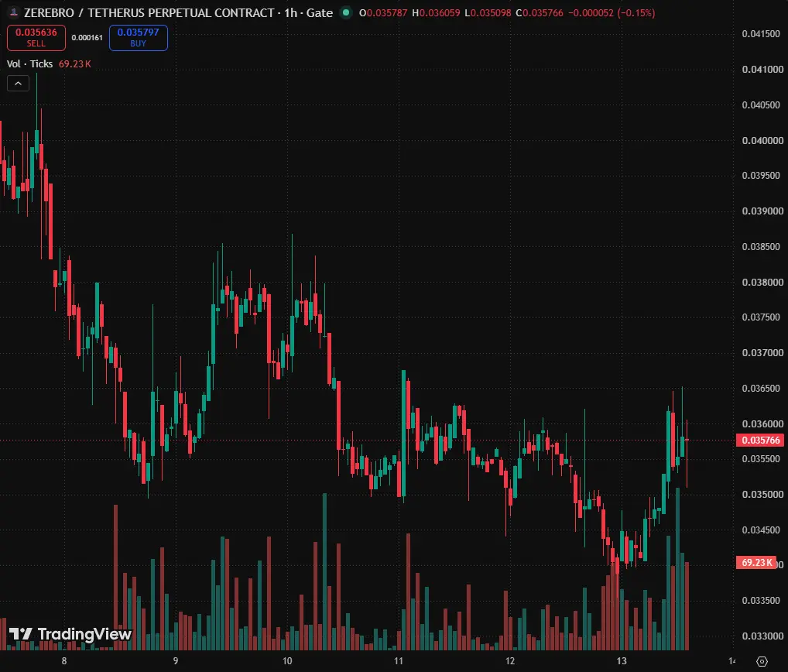Click the 0.037000 price axis label
This screenshot has height=672, width=788.
(x=762, y=352)
